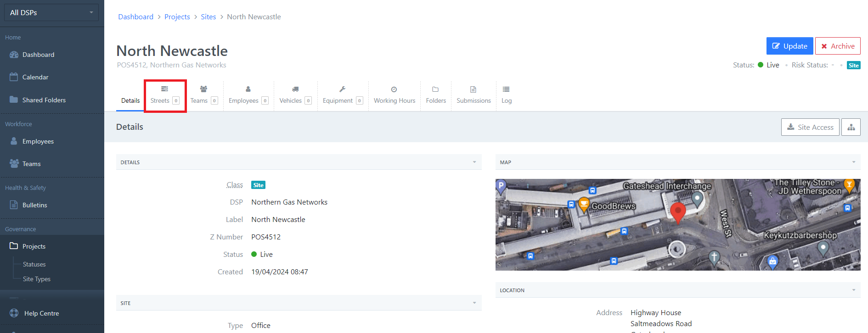The width and height of the screenshot is (868, 333).
Task: Switch to the Working Hours tab
Action: tap(395, 96)
